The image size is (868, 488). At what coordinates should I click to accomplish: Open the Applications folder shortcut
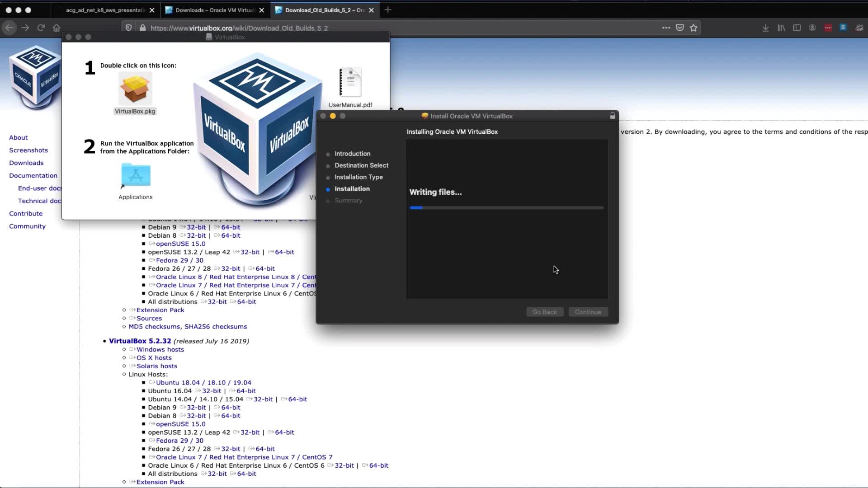136,175
